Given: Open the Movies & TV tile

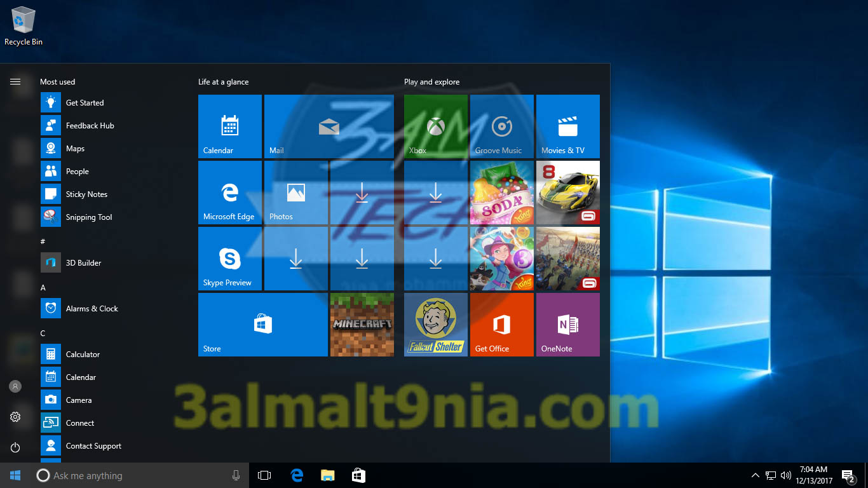Looking at the screenshot, I should click(568, 126).
